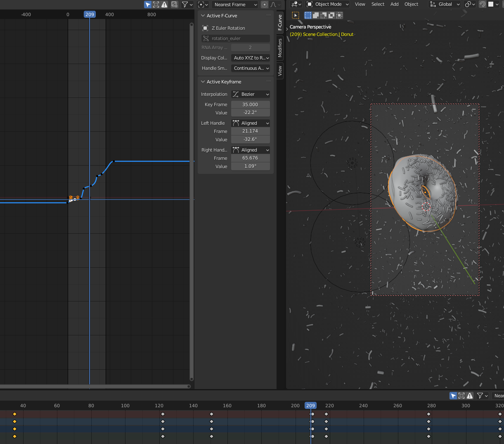Open the Right Handle type dropdown
The image size is (504, 444).
[x=251, y=150]
